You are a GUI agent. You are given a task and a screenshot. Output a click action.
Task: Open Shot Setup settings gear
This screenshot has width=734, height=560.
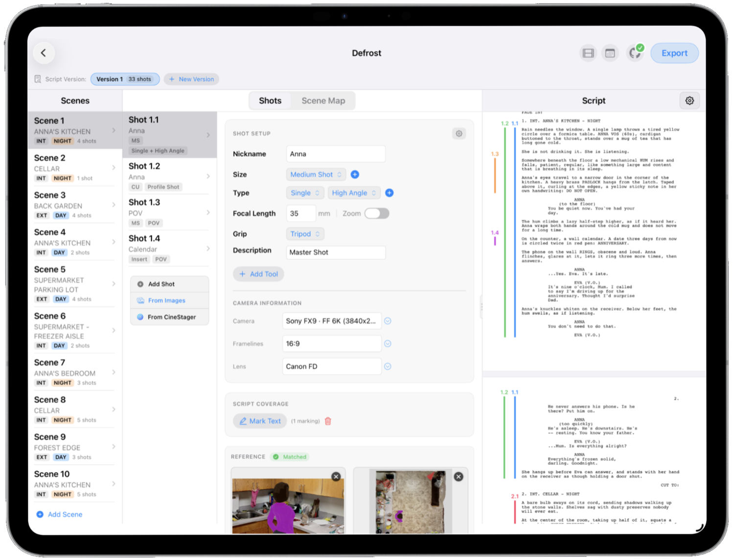(459, 134)
